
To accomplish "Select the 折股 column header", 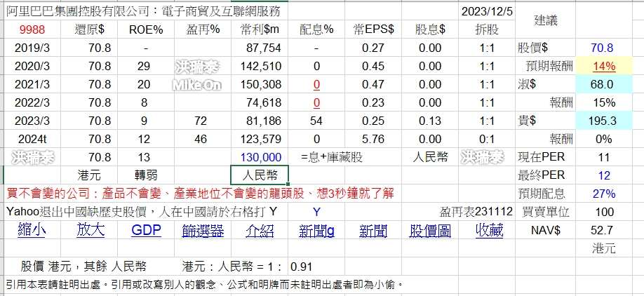I will 487,29.
